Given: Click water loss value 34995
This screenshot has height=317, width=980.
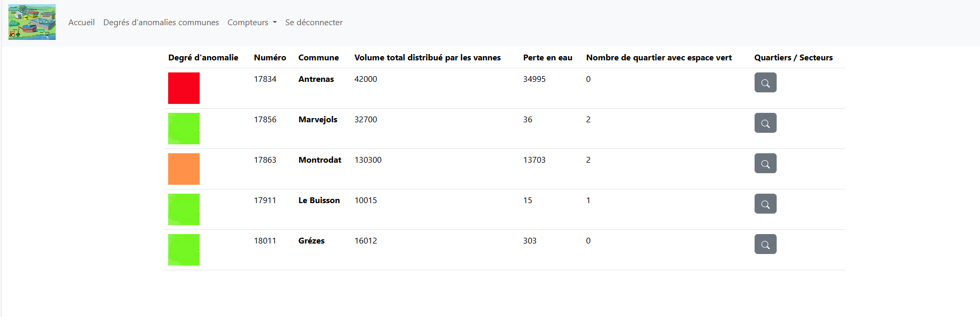Looking at the screenshot, I should (x=534, y=79).
